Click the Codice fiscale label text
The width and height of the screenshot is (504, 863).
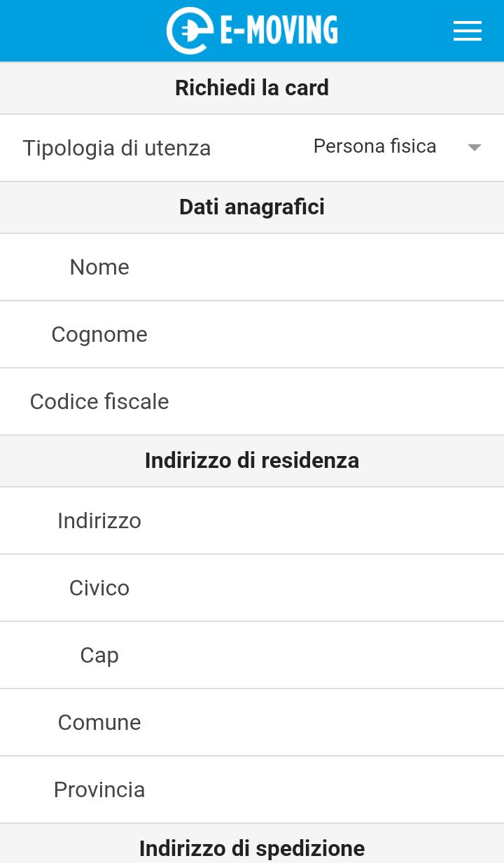pos(99,401)
